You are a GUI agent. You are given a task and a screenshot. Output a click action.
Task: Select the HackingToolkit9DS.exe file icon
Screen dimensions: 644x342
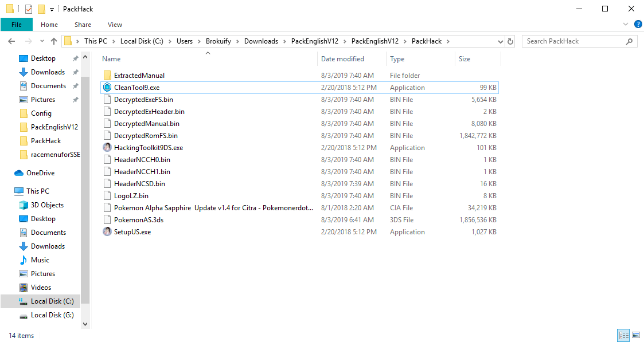click(107, 148)
